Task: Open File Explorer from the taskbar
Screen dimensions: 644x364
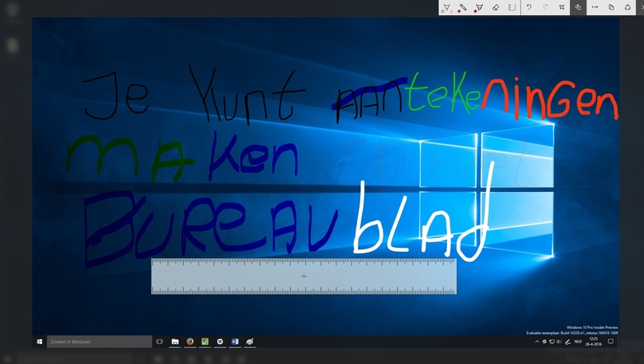Action: tap(175, 342)
